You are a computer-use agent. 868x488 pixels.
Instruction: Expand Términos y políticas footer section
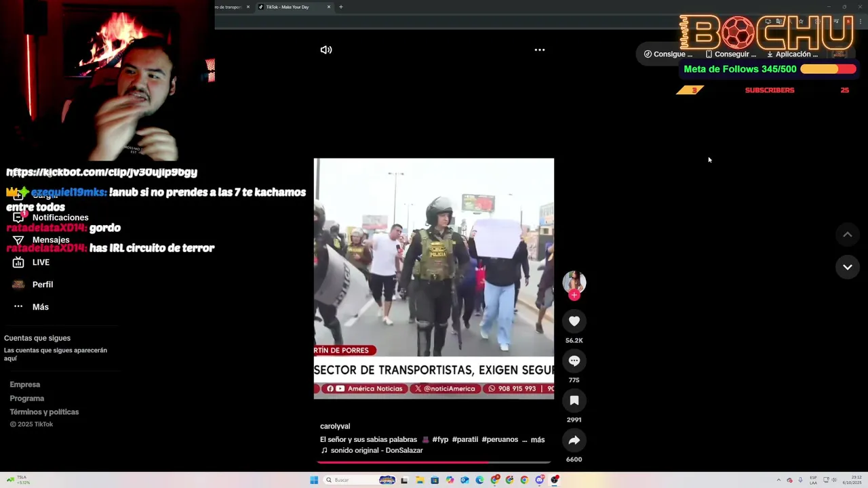click(44, 412)
